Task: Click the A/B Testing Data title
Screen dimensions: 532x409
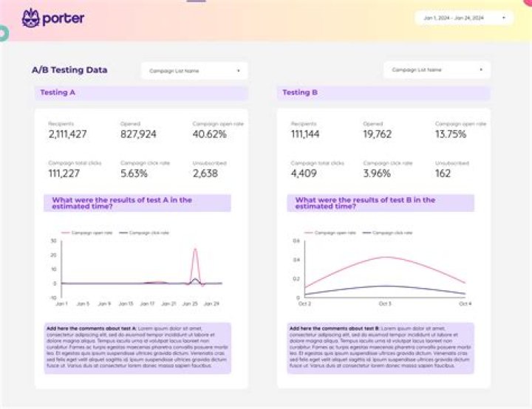Action: tap(69, 70)
